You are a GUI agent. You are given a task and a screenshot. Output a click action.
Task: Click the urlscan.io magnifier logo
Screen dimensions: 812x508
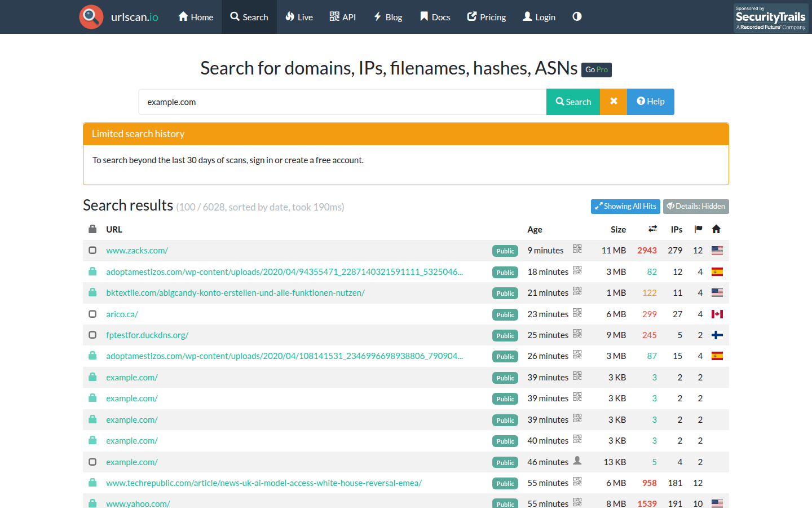[x=91, y=17]
